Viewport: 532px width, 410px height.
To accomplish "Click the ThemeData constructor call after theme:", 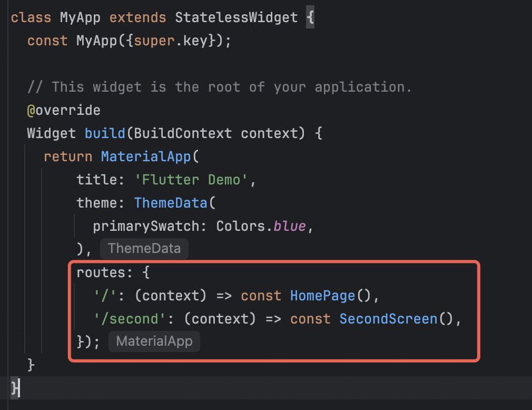I will [171, 203].
